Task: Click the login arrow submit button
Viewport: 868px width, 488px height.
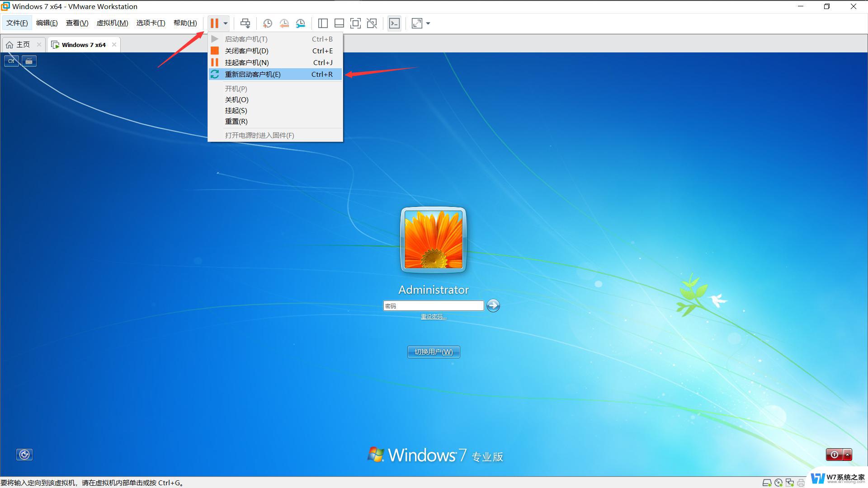Action: (x=493, y=305)
